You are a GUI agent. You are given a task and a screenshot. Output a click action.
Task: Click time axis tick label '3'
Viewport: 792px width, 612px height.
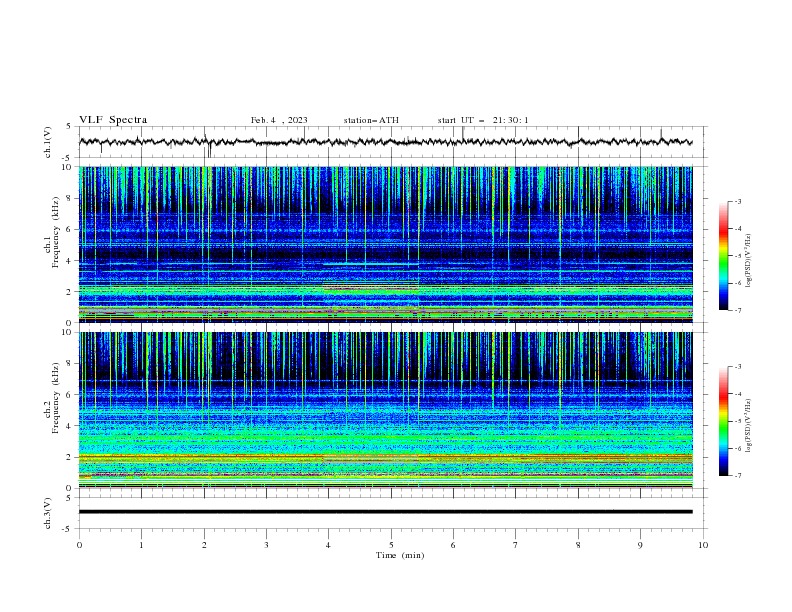point(266,545)
